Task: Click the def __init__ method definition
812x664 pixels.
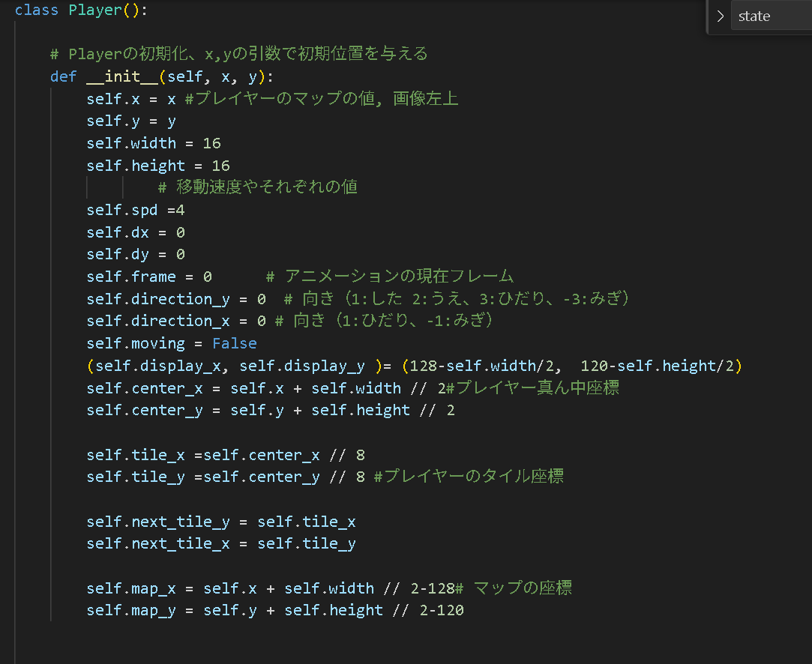Action: [161, 76]
